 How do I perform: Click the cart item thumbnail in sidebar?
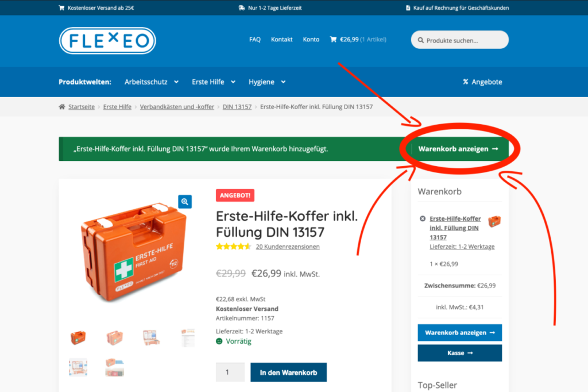click(x=494, y=221)
